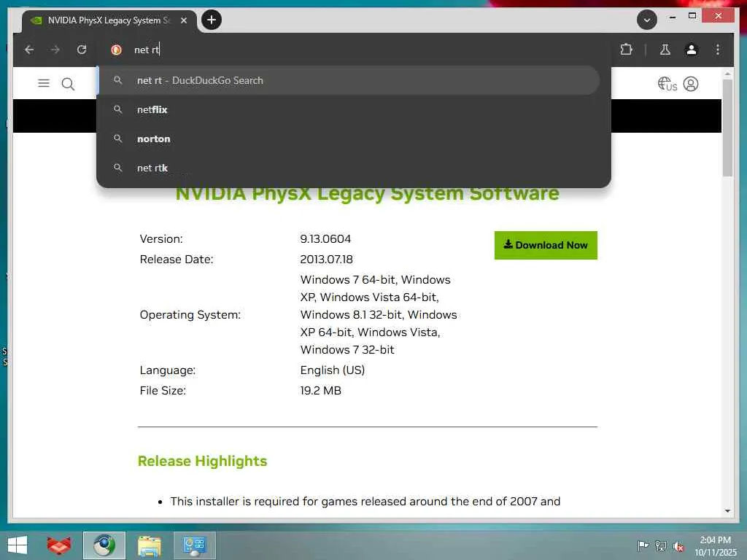Minimize the browser window

point(672,17)
